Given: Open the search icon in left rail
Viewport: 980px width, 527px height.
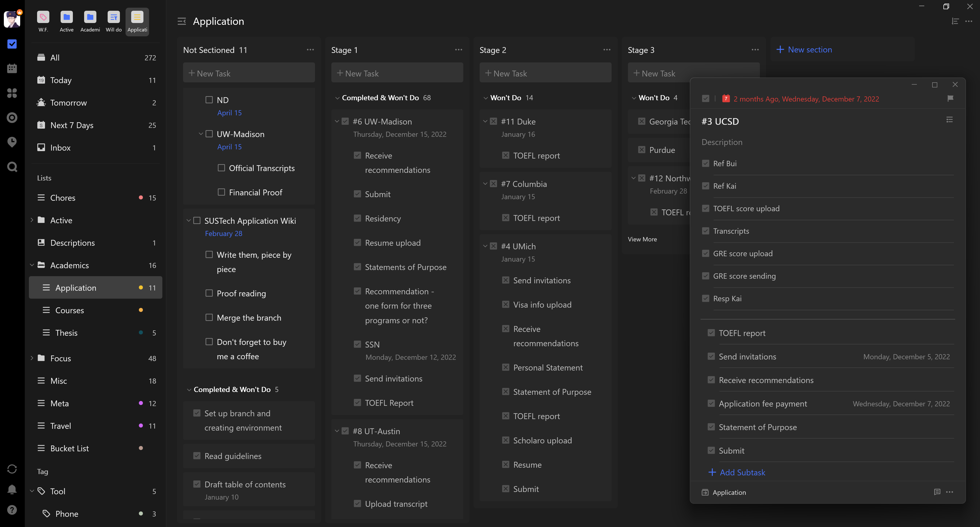Looking at the screenshot, I should [12, 167].
